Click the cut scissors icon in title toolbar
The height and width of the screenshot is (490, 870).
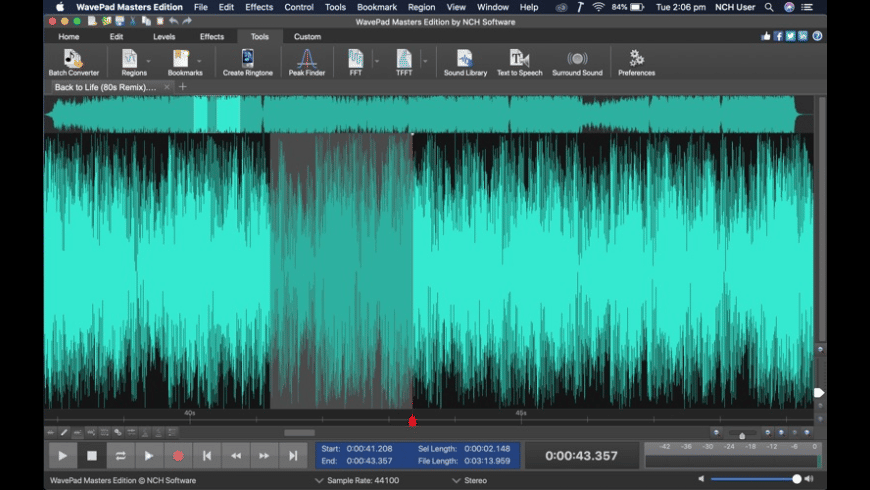point(133,21)
